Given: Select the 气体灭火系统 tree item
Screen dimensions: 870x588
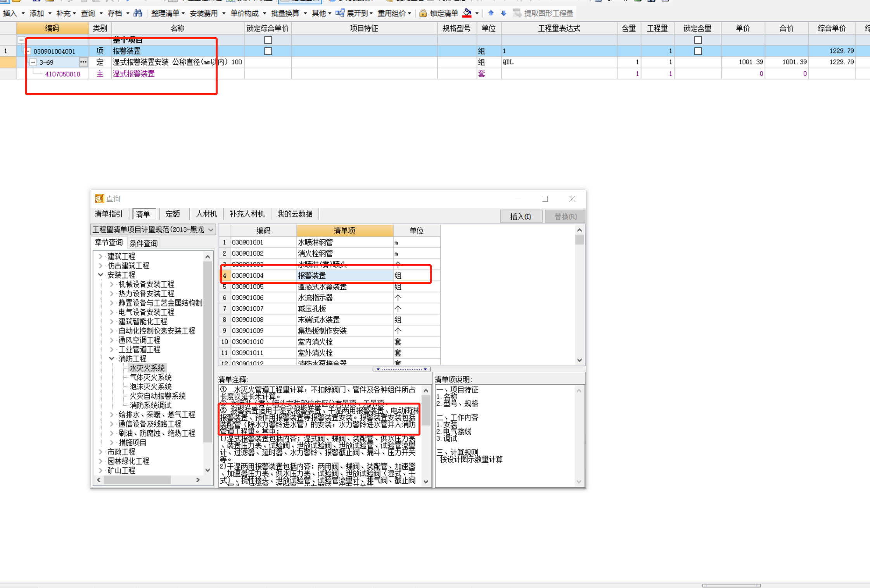Looking at the screenshot, I should [150, 377].
